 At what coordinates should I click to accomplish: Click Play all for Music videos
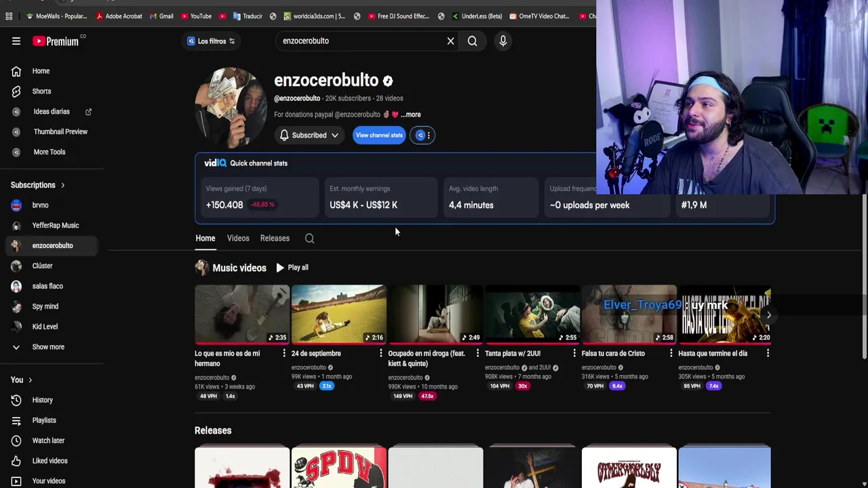coord(292,268)
